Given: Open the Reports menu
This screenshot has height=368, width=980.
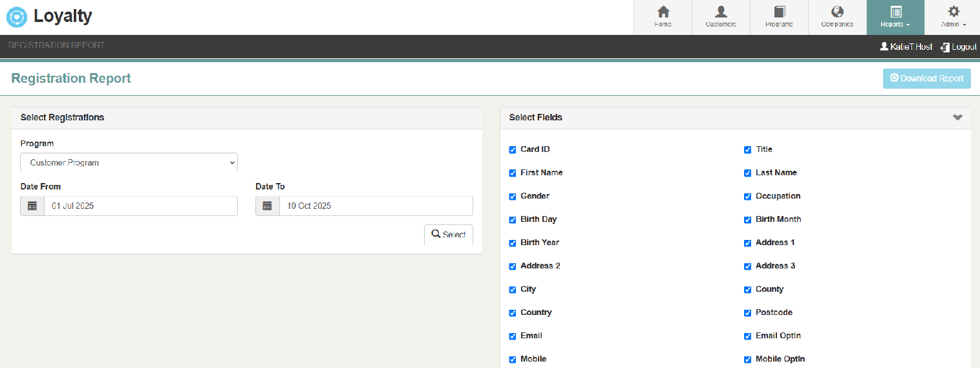Looking at the screenshot, I should pos(895,17).
